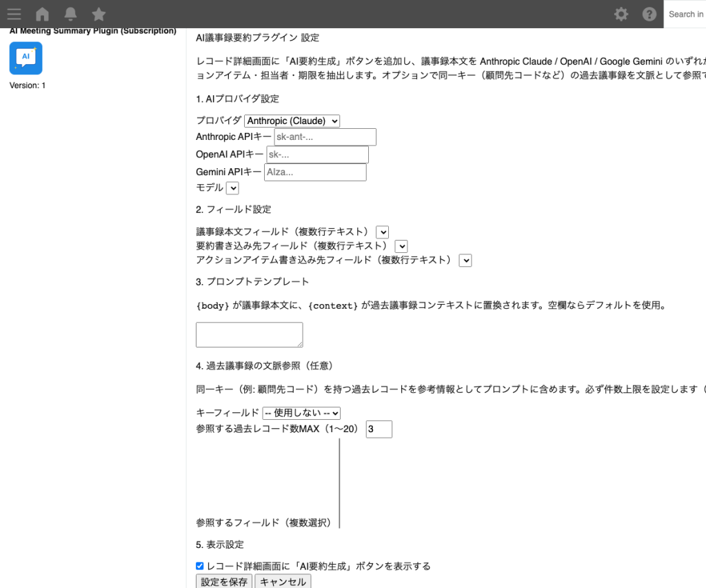Click the 設定を保存 save button
This screenshot has height=588, width=706.
224,582
